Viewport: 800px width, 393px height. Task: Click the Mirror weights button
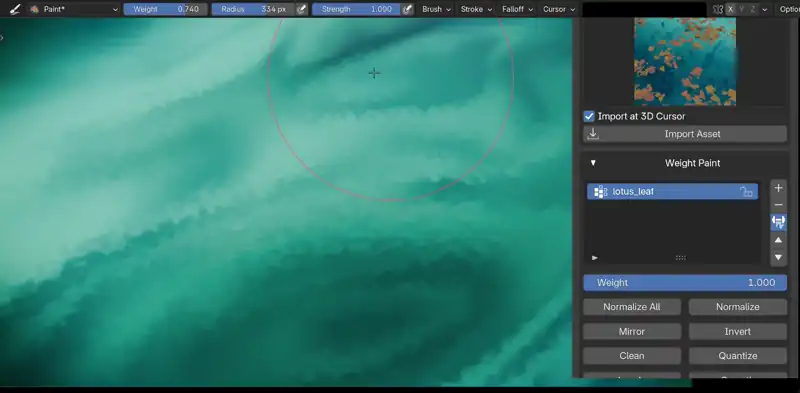pyautogui.click(x=632, y=331)
